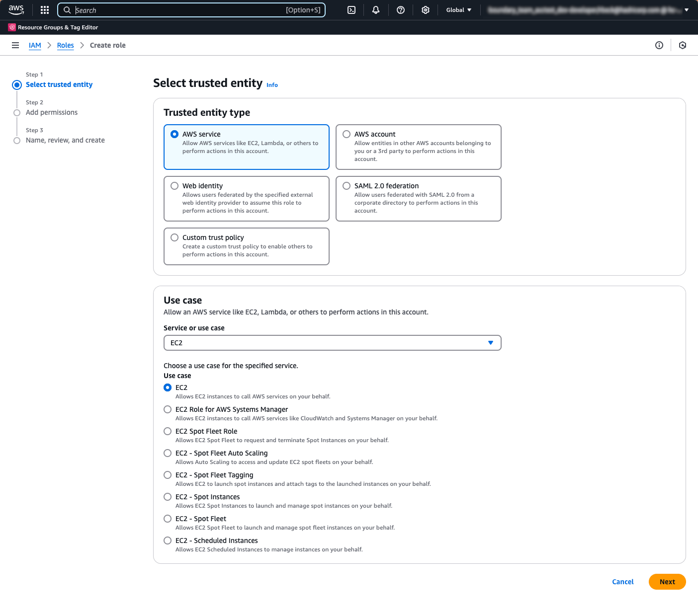Choose EC2 - Spot Fleet Tagging
This screenshot has width=698, height=616.
tap(168, 475)
